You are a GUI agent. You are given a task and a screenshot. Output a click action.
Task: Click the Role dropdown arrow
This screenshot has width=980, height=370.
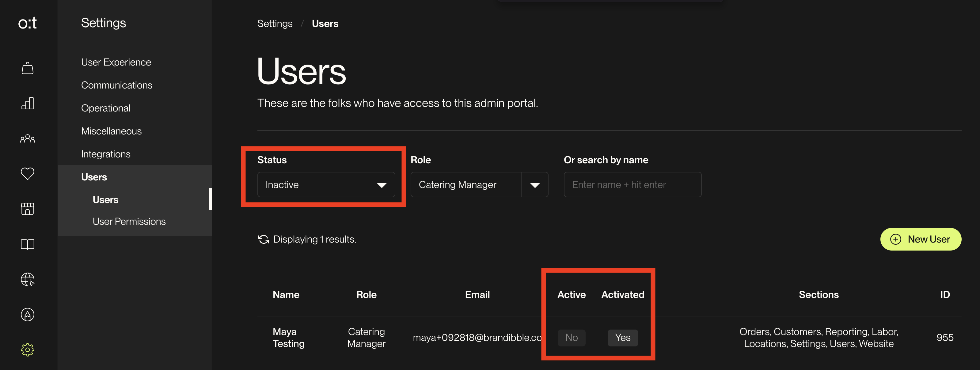(x=535, y=185)
